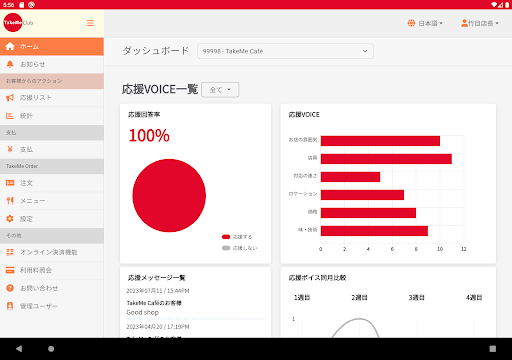Click the hamburger menu icon to collapse the sidebar

pos(90,23)
